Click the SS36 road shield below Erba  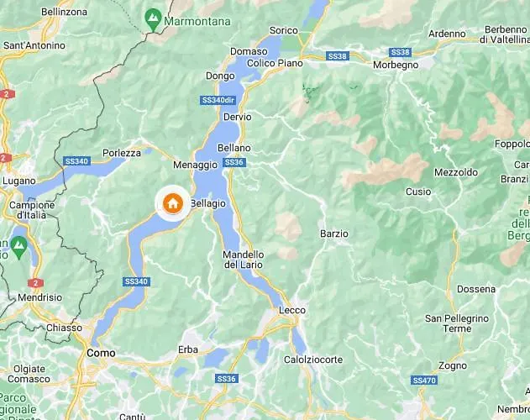coord(227,378)
